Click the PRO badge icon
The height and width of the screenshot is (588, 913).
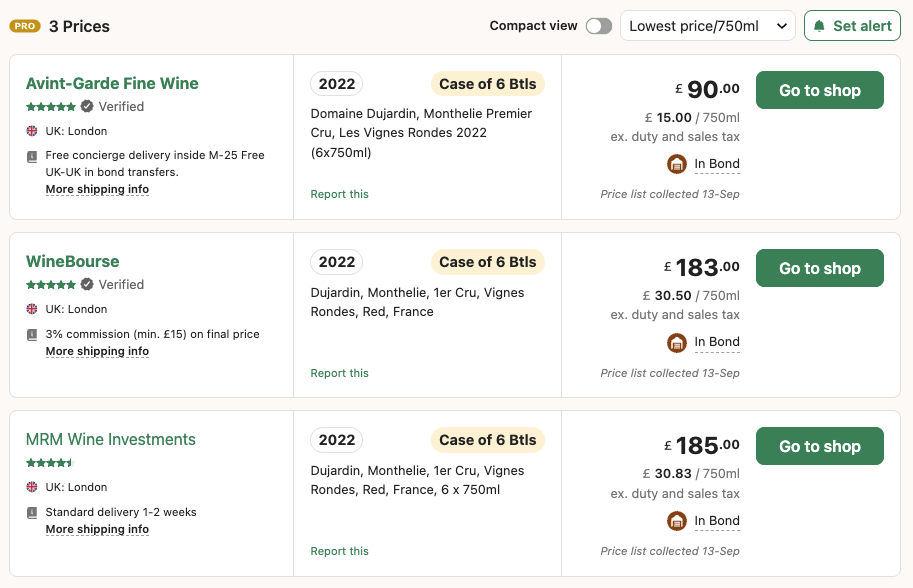click(x=25, y=26)
